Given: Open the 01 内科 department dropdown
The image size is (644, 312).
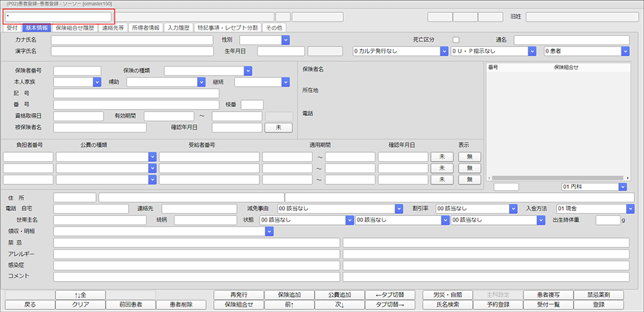Looking at the screenshot, I should coord(593,187).
